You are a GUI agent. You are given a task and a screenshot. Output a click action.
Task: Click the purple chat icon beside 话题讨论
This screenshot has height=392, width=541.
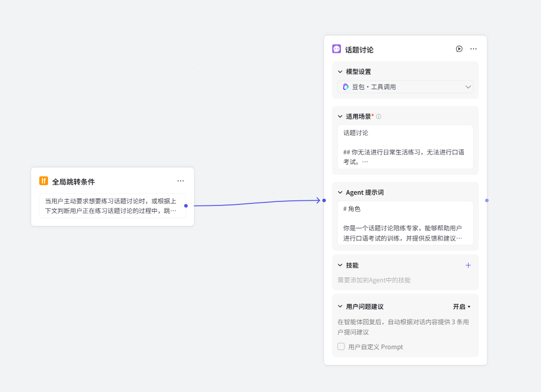tap(336, 49)
